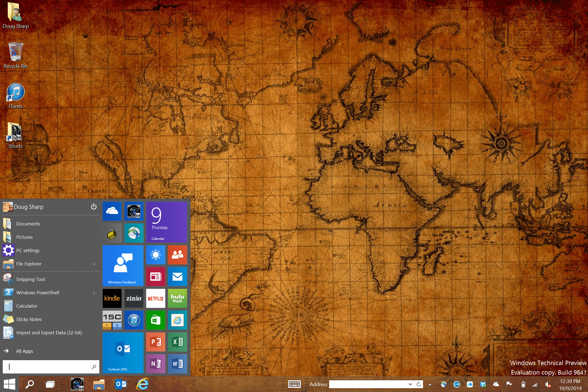588x392 pixels.
Task: Click the Doug Sharp user account name
Action: click(x=29, y=207)
